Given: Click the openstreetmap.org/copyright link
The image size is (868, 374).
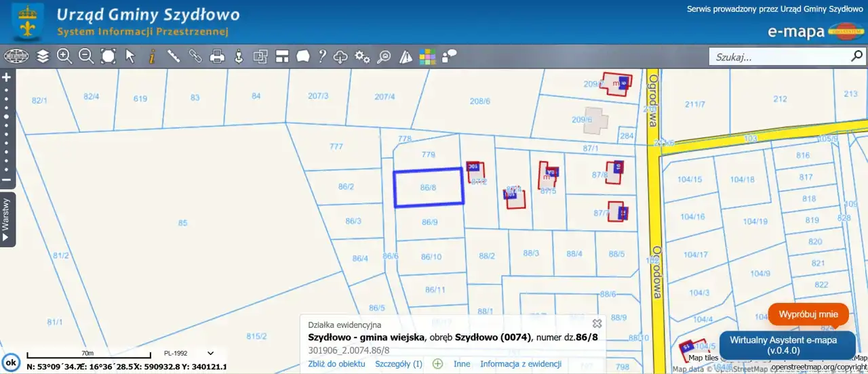Looking at the screenshot, I should (819, 367).
